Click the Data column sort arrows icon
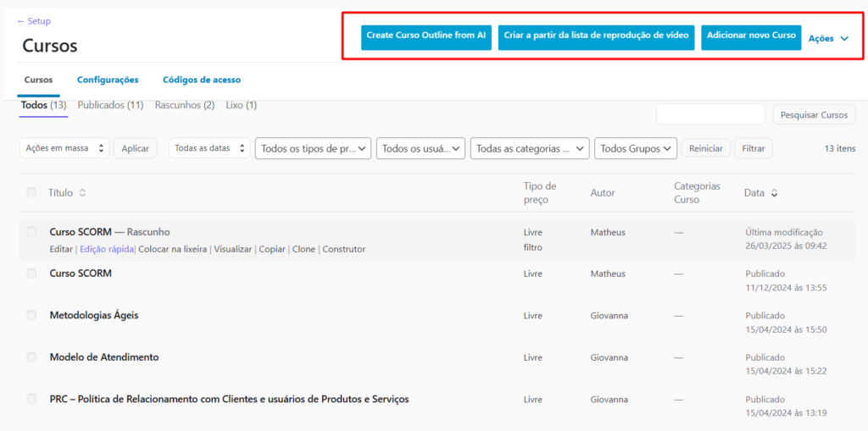Viewport: 868px width, 431px height. click(774, 193)
